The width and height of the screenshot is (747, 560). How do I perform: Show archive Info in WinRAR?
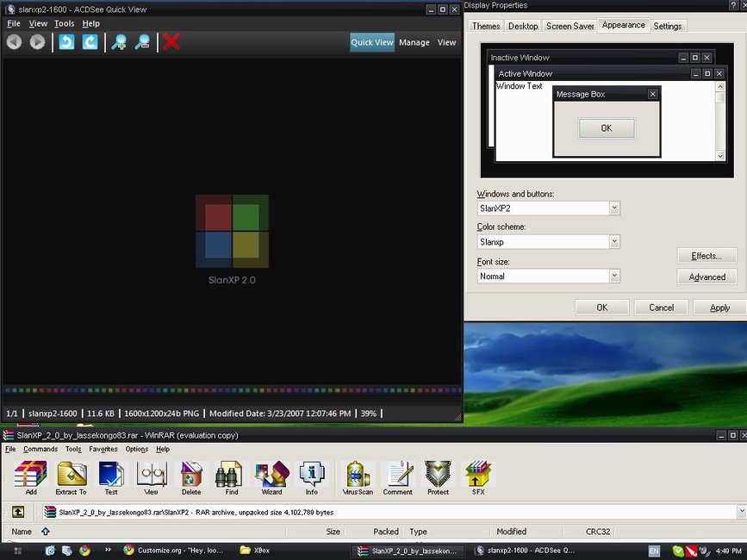(x=312, y=478)
